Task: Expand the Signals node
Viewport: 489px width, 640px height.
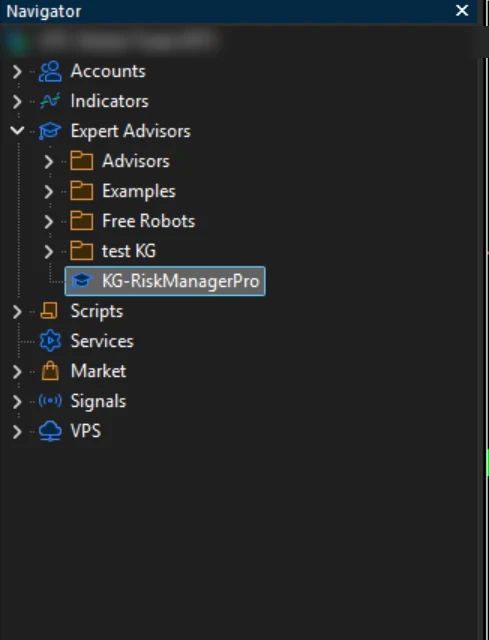Action: click(x=17, y=402)
